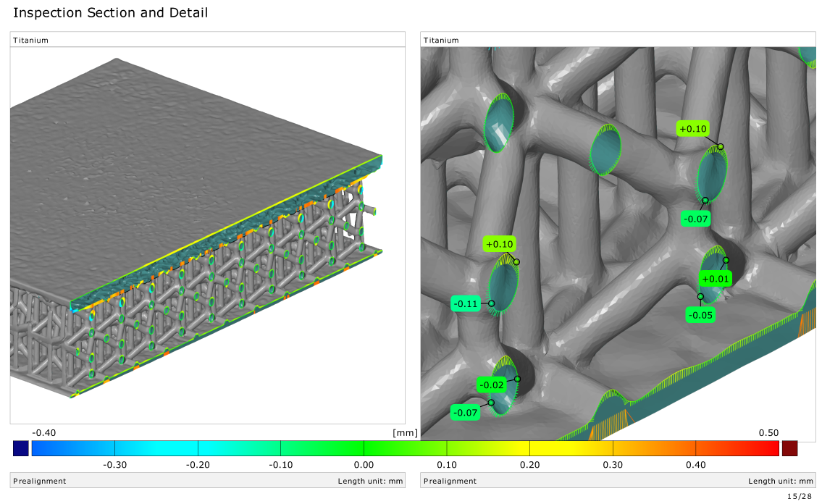Click the Length unit: mm label on the left panel
Viewport: 822px width, 504px height.
(x=372, y=480)
